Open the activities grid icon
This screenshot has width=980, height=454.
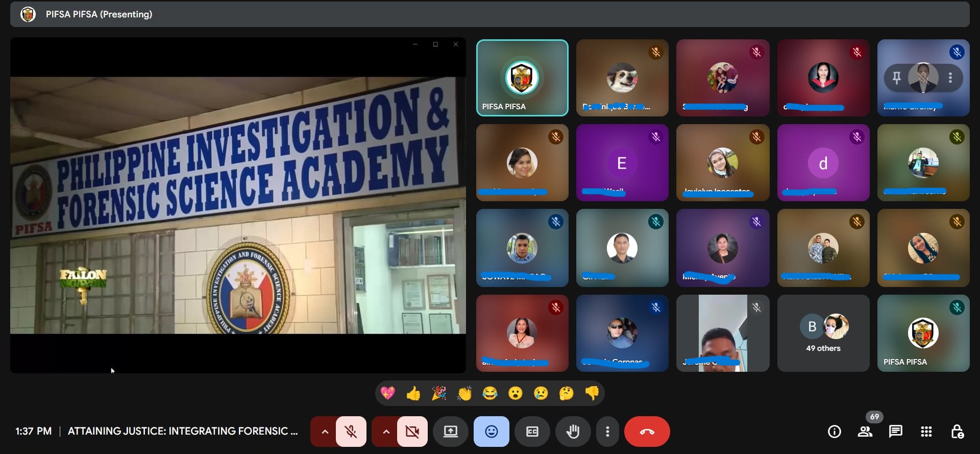[926, 432]
